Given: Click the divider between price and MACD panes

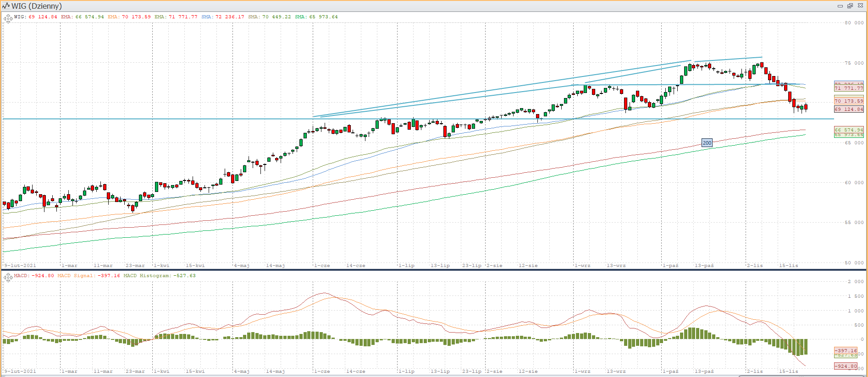Looking at the screenshot, I should 434,270.
